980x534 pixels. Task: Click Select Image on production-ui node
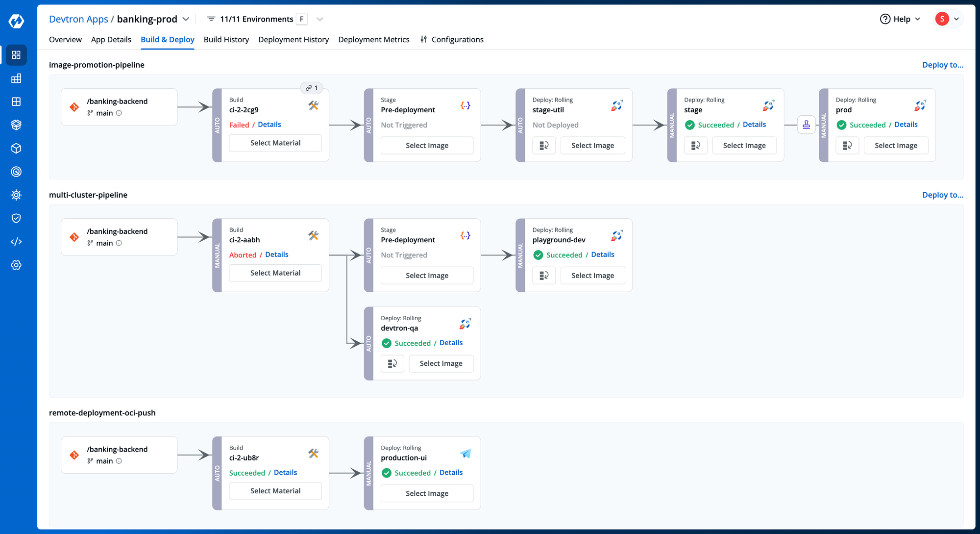[427, 494]
